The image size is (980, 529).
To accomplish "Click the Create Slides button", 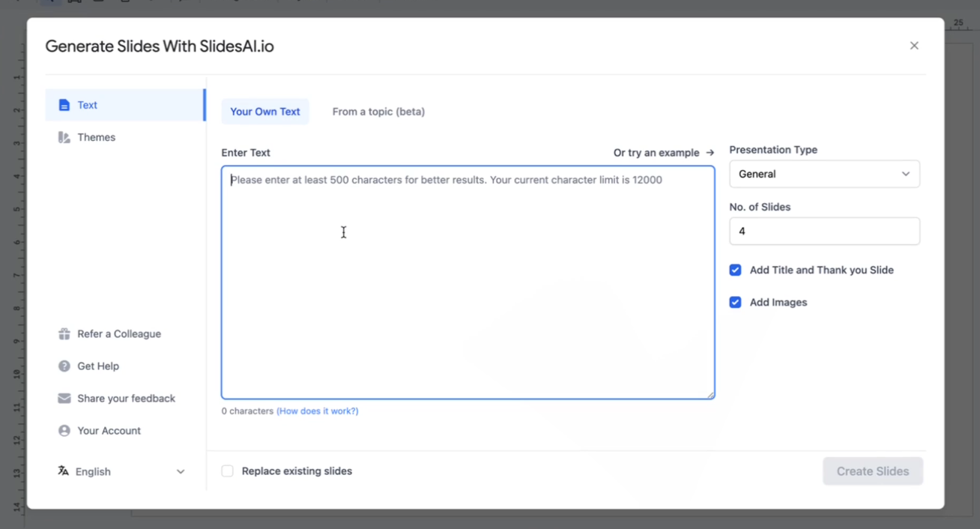I will 873,471.
